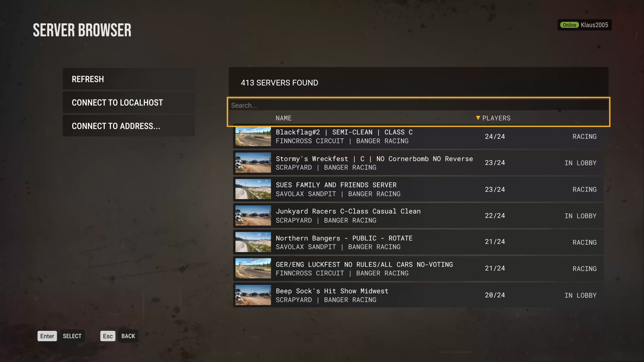The width and height of the screenshot is (644, 362).
Task: Click the 413 Servers Found header
Action: [279, 83]
